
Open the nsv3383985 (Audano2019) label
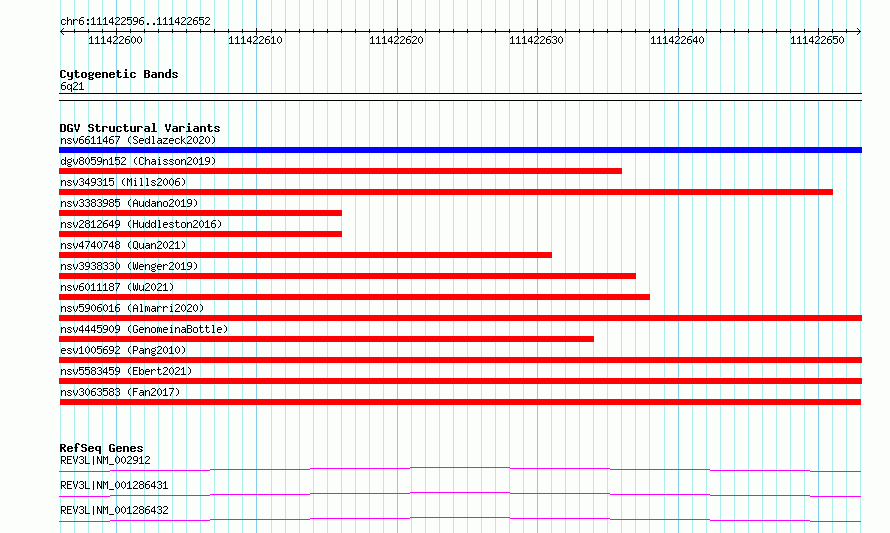129,203
